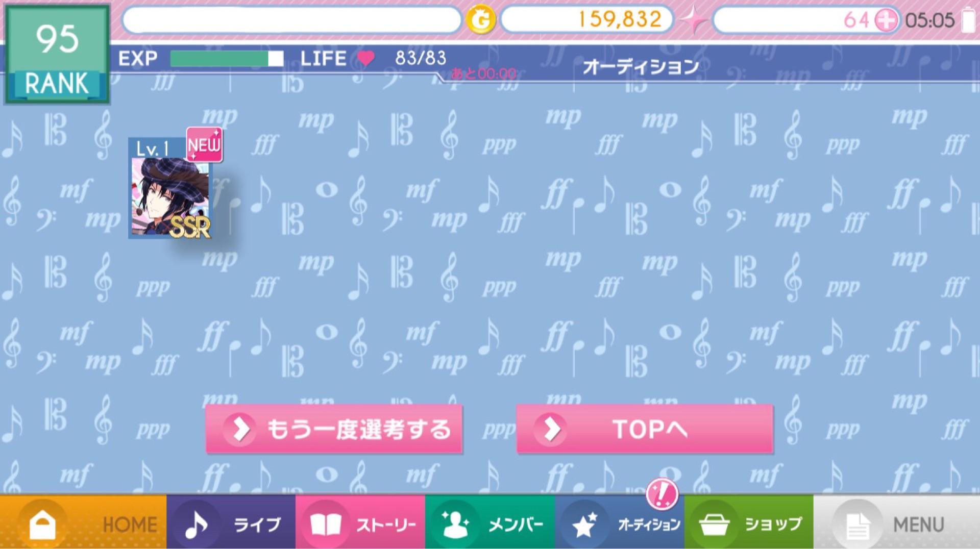Click the LIFE heart icon
Image resolution: width=980 pixels, height=549 pixels.
pos(365,59)
